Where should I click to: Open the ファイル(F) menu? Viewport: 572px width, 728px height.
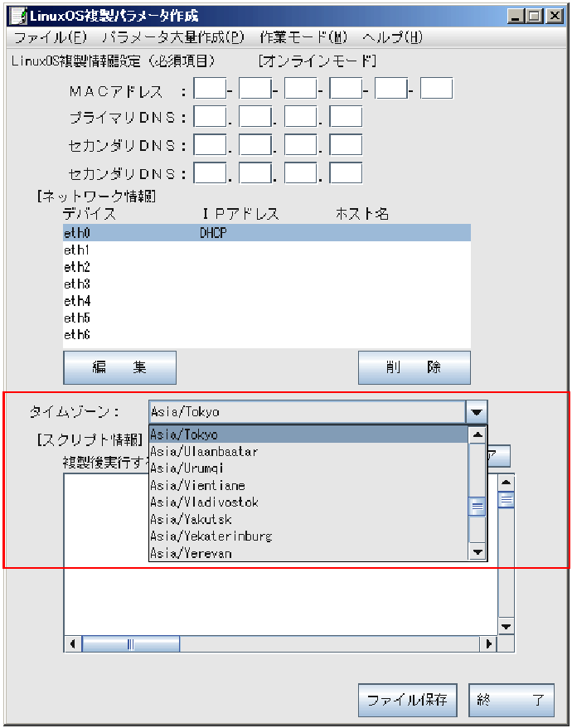click(x=50, y=37)
